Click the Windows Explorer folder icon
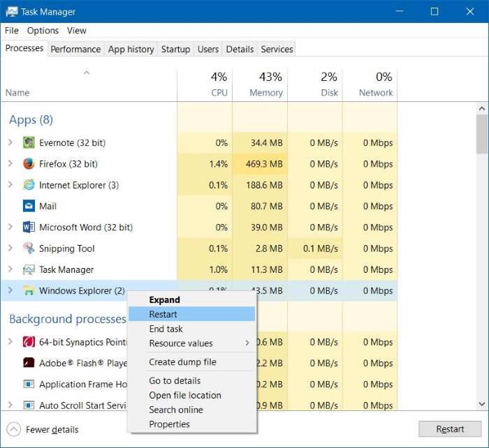489x448 pixels. [29, 291]
